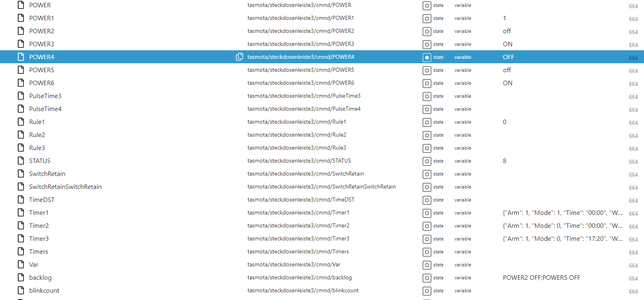The height and width of the screenshot is (300, 644).
Task: Click the JSON value in Timer1 row
Action: pyautogui.click(x=563, y=212)
